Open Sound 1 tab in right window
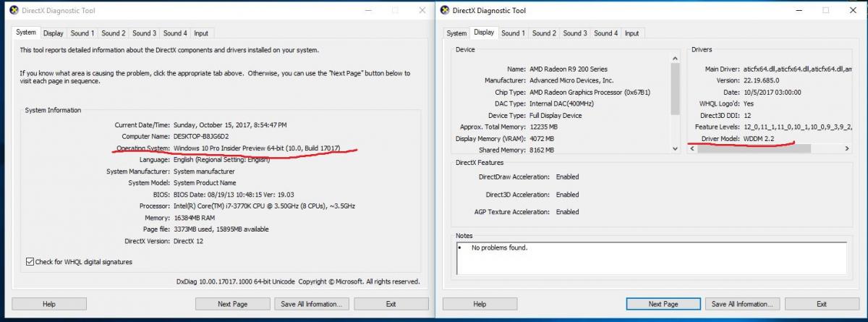The image size is (868, 322). coord(513,33)
